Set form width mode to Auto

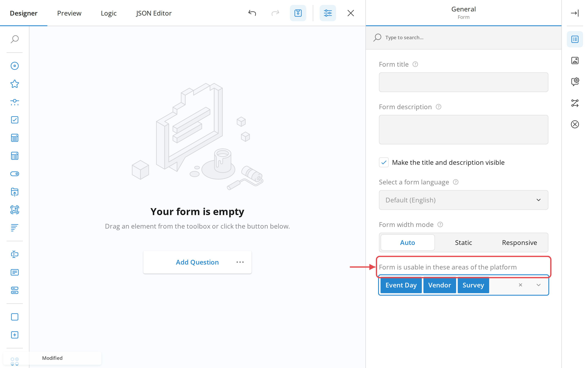click(408, 242)
